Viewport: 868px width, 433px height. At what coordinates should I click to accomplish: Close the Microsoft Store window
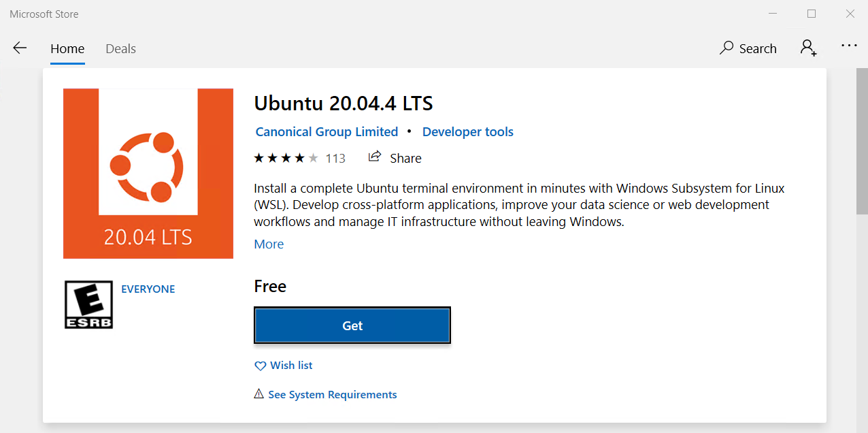tap(850, 14)
